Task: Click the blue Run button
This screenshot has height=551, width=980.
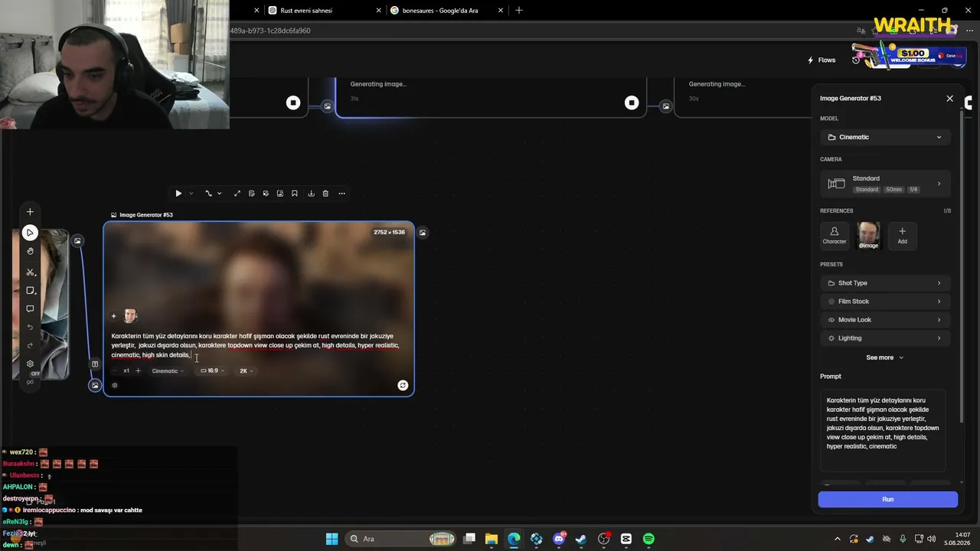Action: click(x=888, y=500)
